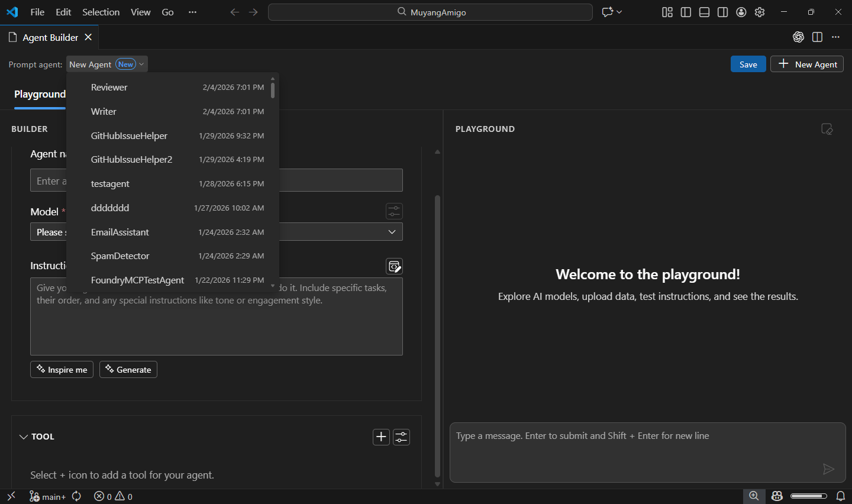Expand the Model selection dropdown
This screenshot has width=852, height=504.
coord(392,231)
